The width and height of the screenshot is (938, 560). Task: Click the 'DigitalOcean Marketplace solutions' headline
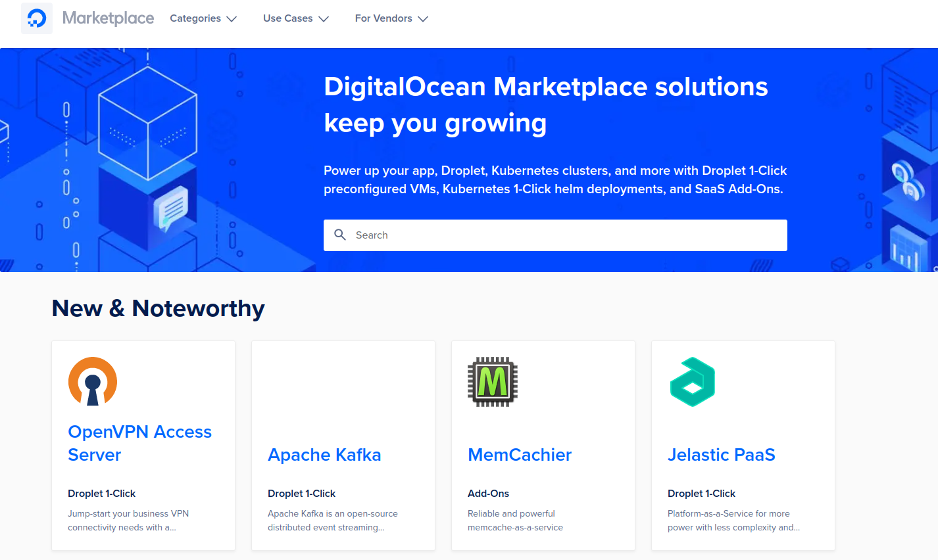coord(546,105)
